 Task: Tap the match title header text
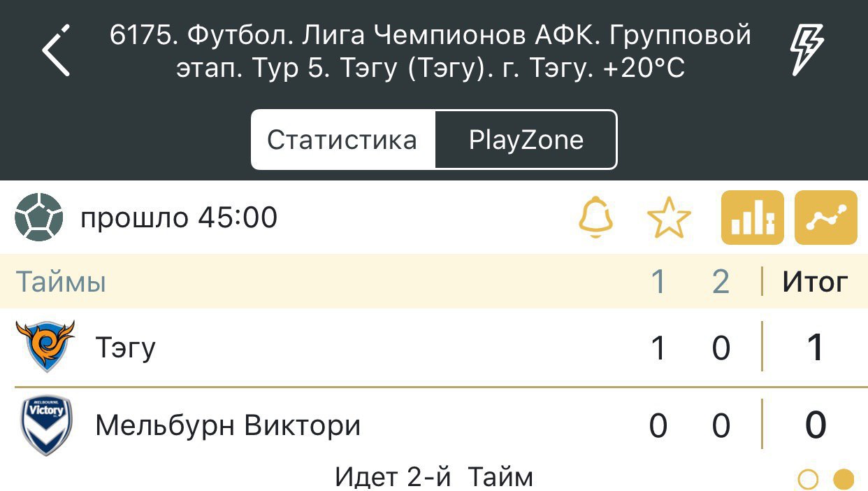pos(431,52)
